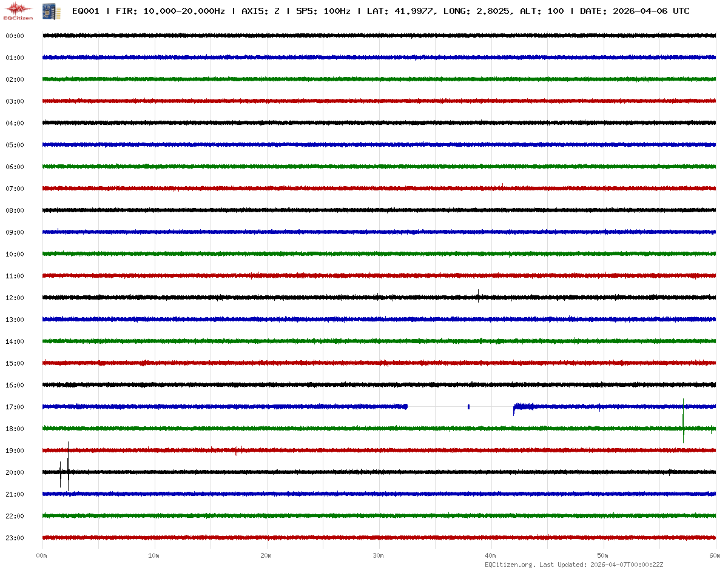728x570 pixels.
Task: Click the blue sensor chip icon
Action: click(x=47, y=11)
